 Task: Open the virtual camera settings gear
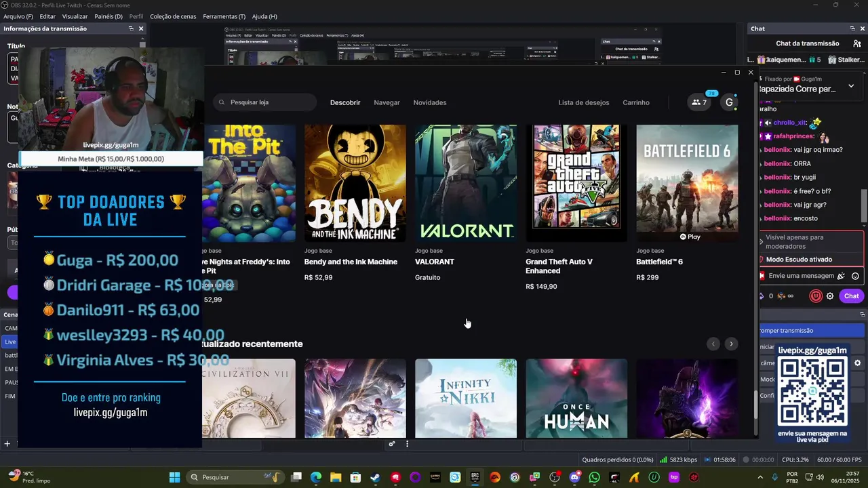pyautogui.click(x=858, y=363)
